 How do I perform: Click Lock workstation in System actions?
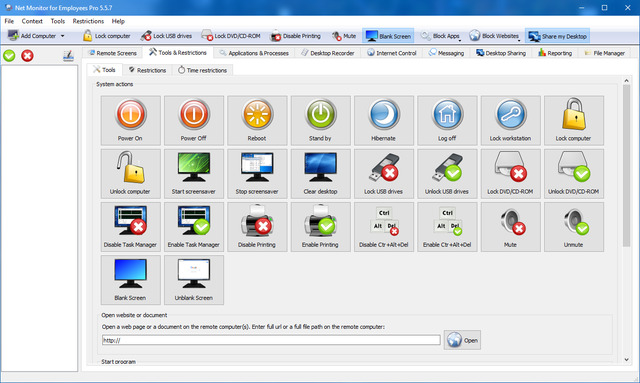(x=511, y=120)
